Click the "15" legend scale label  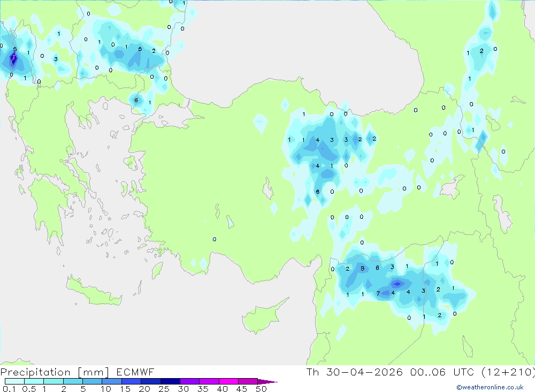coord(125,389)
